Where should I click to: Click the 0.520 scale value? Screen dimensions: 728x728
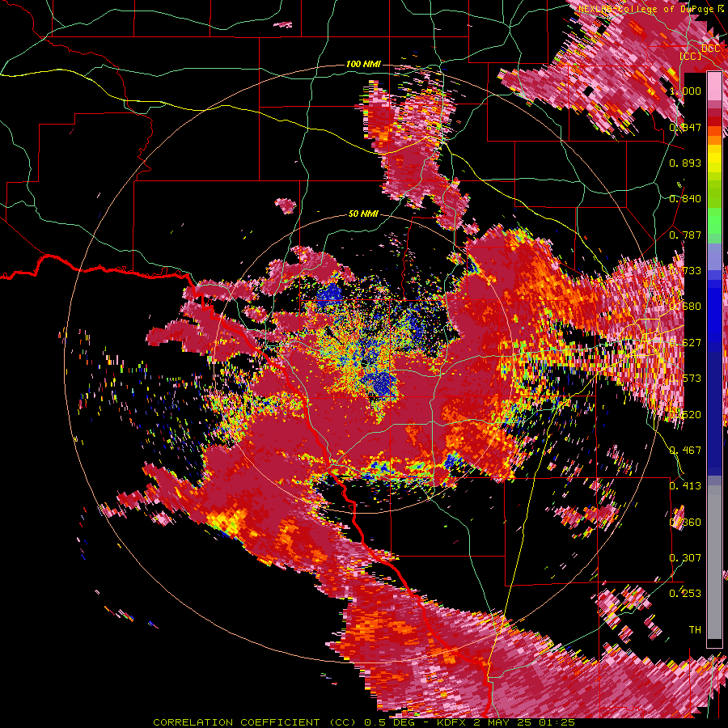pyautogui.click(x=685, y=414)
